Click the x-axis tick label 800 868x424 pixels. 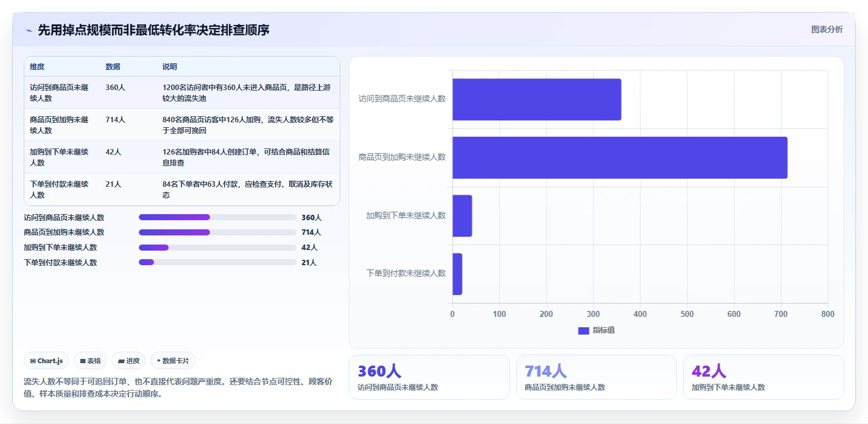pyautogui.click(x=828, y=314)
